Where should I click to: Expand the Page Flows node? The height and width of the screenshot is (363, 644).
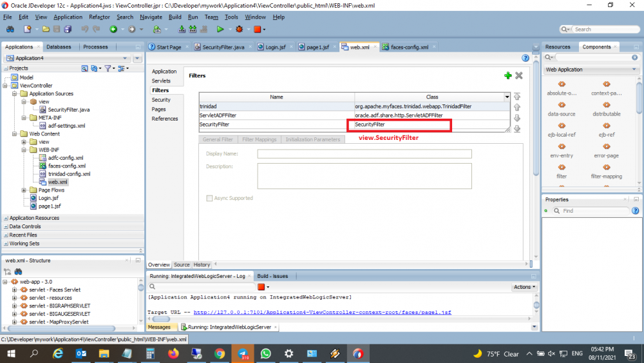[24, 190]
